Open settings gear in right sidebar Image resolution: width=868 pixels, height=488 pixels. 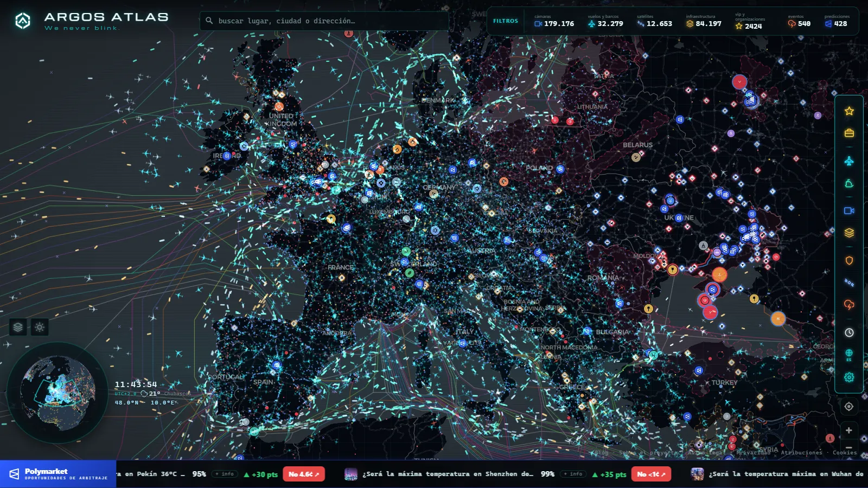point(849,377)
